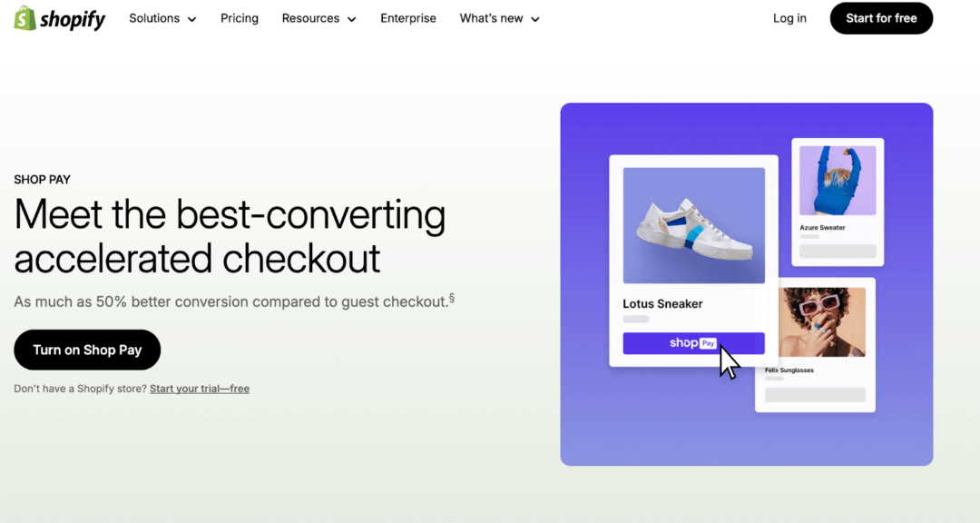Screen dimensions: 980x523
Task: Open the Log in link
Action: [x=789, y=17]
